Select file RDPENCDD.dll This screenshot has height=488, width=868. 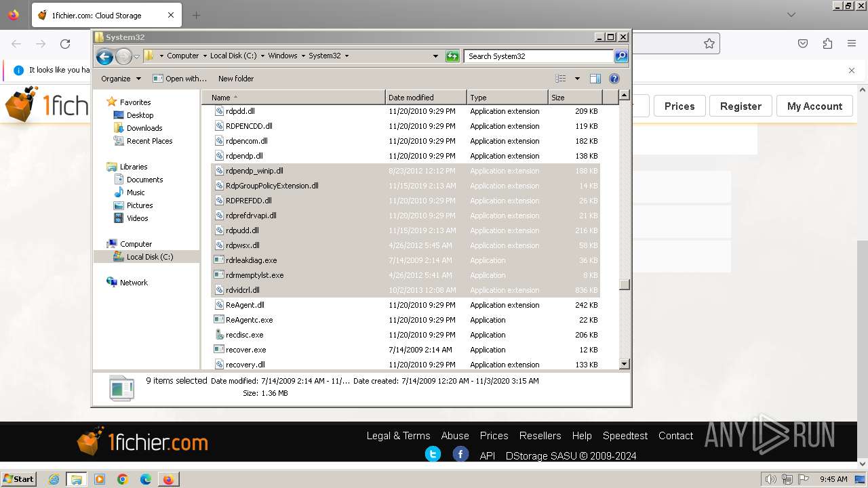click(x=249, y=126)
